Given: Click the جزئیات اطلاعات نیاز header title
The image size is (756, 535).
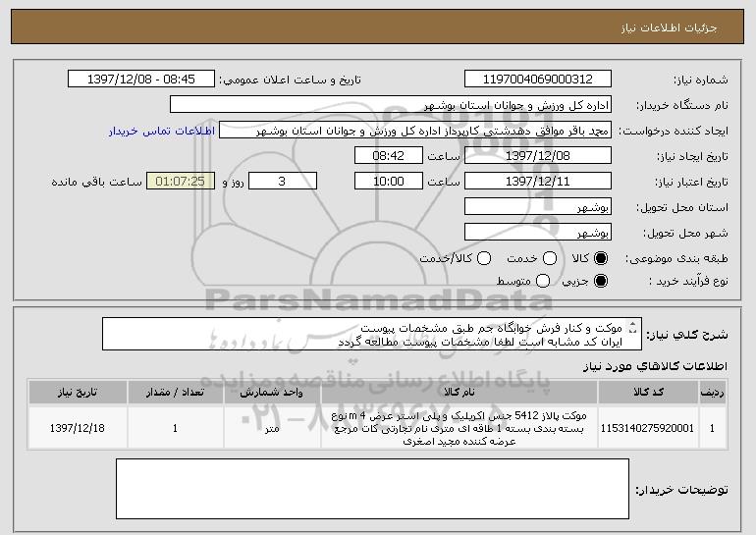Looking at the screenshot, I should click(x=670, y=27).
